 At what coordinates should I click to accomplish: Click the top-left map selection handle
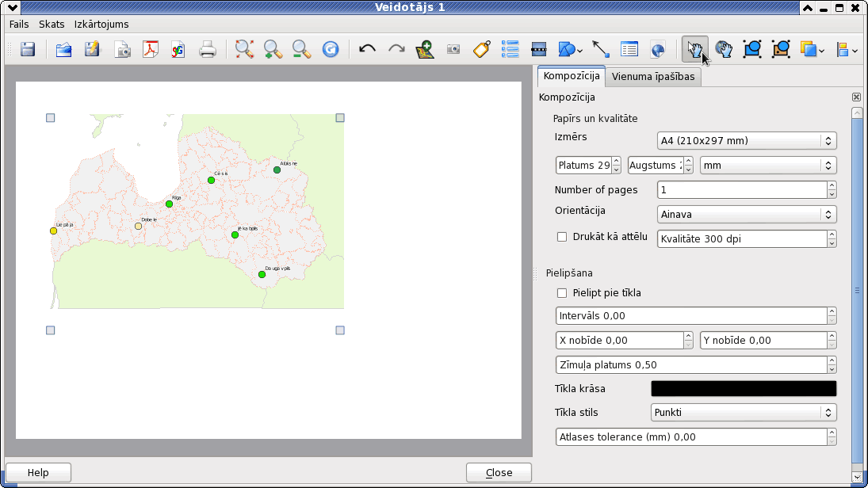tap(51, 118)
